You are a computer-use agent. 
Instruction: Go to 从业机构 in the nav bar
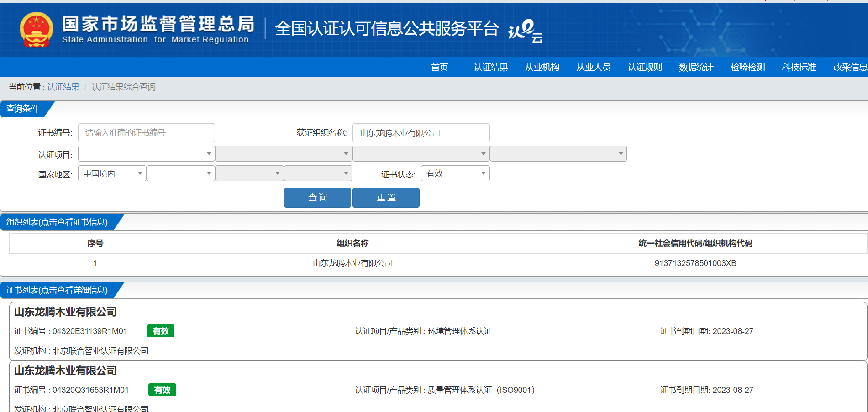click(x=542, y=67)
